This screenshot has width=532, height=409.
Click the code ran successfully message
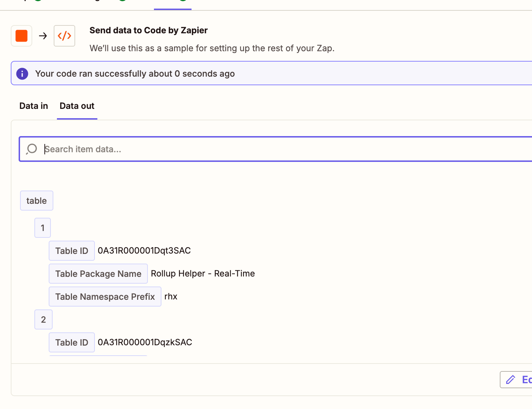tap(135, 74)
